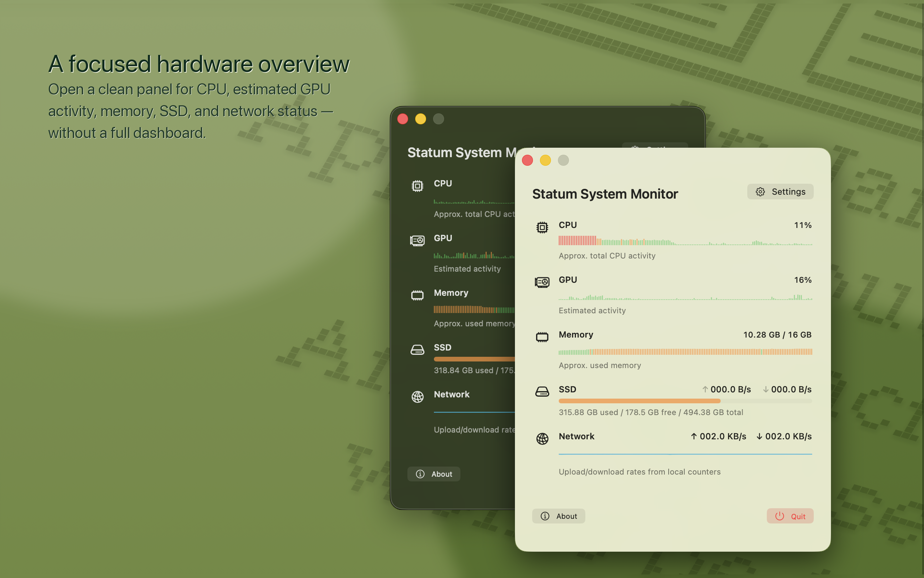Click the GPU card icon in the dark window

(x=417, y=241)
